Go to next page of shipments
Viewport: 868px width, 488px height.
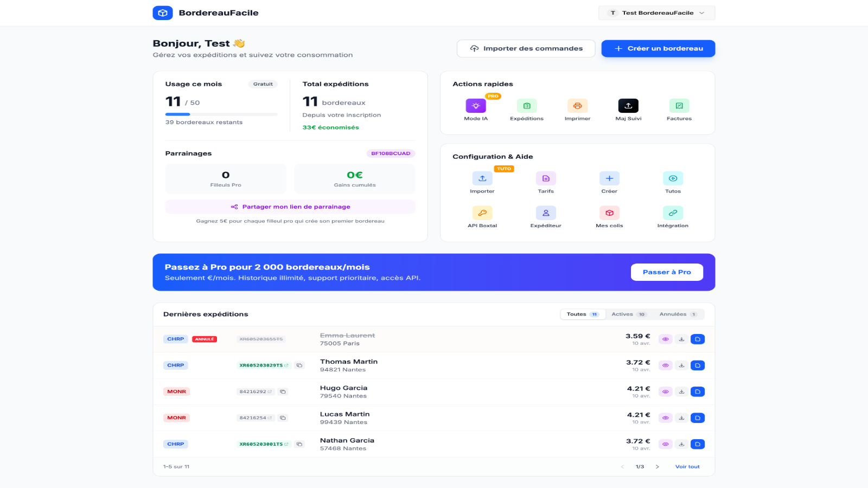657,467
